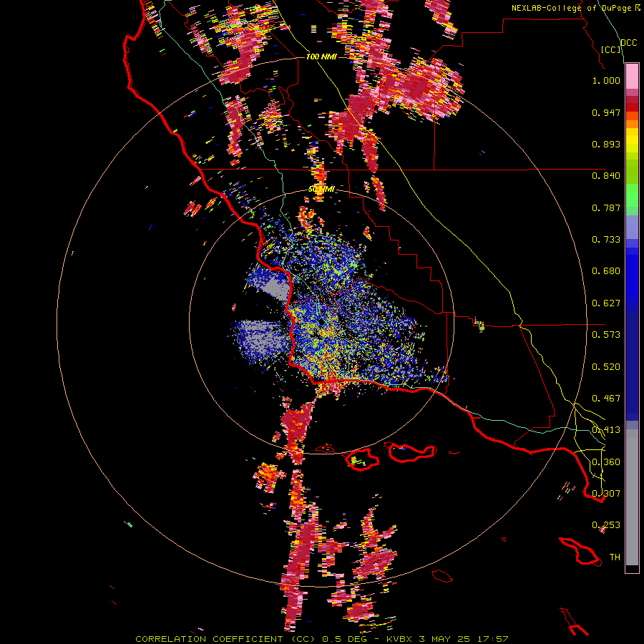
Task: Click the DCC label above the scale
Action: click(628, 43)
